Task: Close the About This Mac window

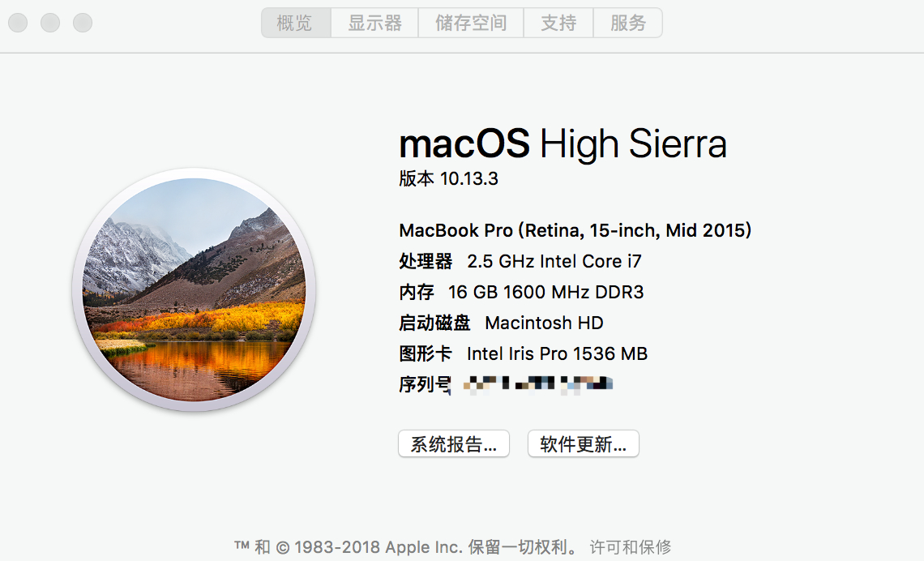Action: click(18, 23)
